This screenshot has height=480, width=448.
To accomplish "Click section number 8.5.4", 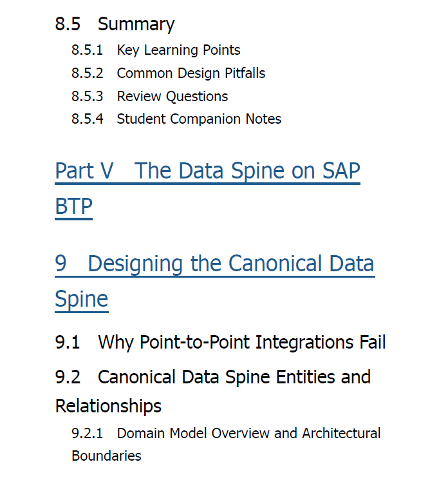I will click(87, 119).
